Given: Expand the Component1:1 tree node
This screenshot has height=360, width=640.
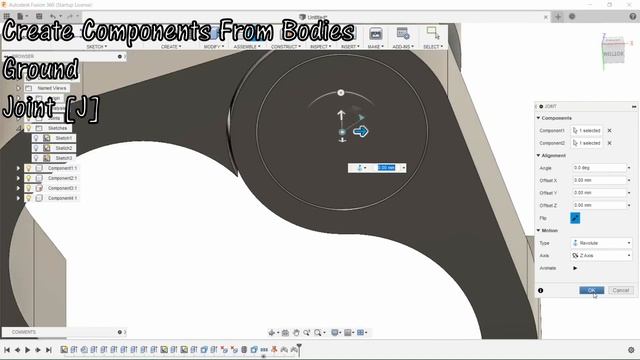Looking at the screenshot, I should pyautogui.click(x=18, y=168).
